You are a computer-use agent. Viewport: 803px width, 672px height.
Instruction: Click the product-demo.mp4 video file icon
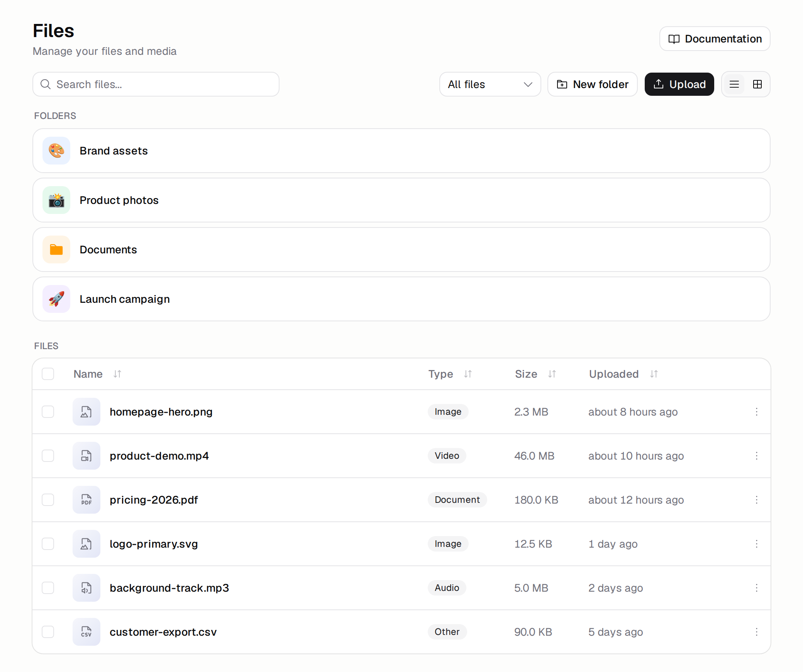click(86, 456)
